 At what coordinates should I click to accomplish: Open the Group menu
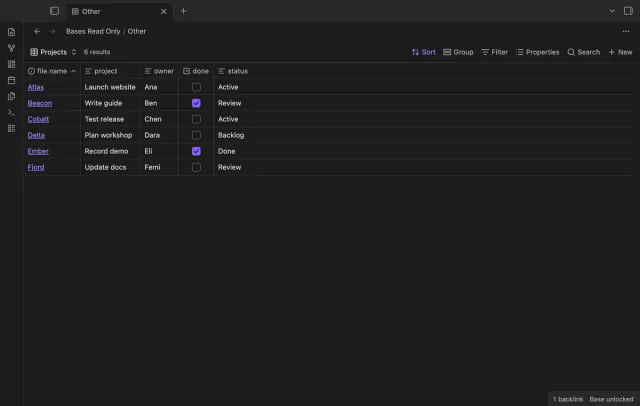coord(458,52)
